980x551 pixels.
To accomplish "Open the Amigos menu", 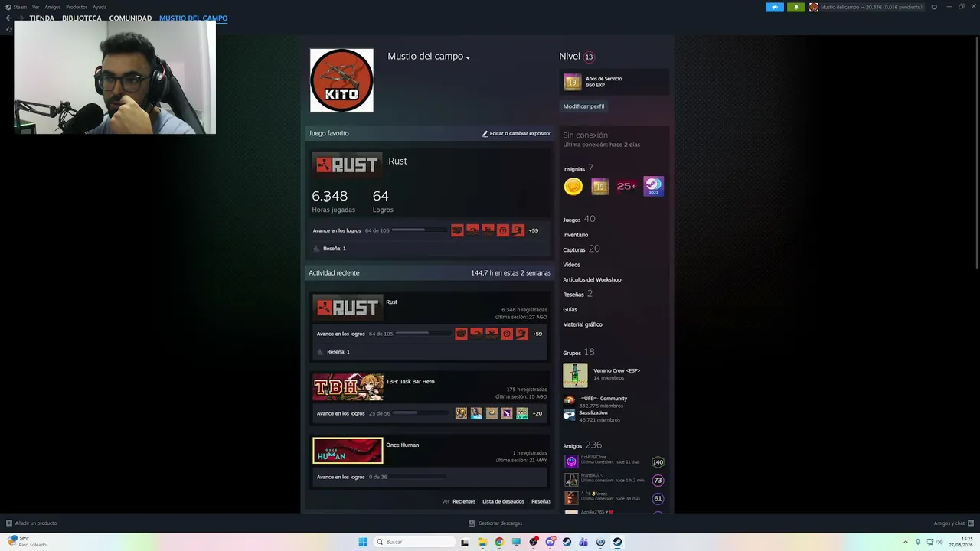I will click(x=52, y=7).
